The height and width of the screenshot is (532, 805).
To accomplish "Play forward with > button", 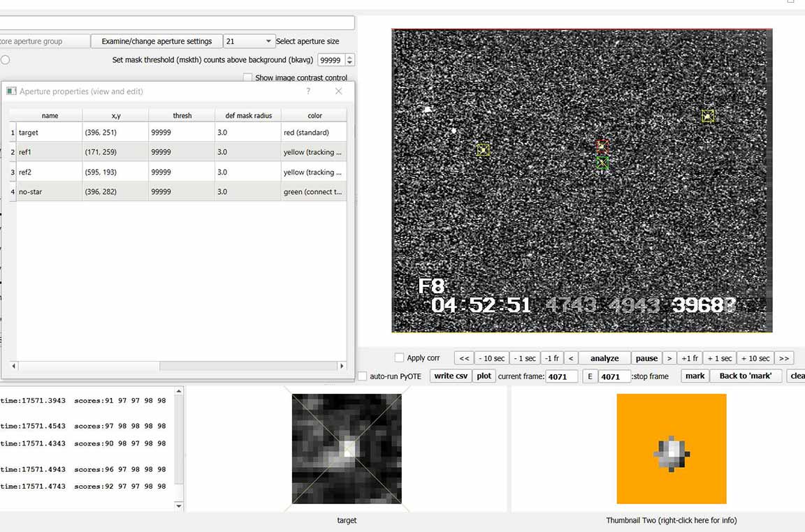I will click(x=669, y=358).
